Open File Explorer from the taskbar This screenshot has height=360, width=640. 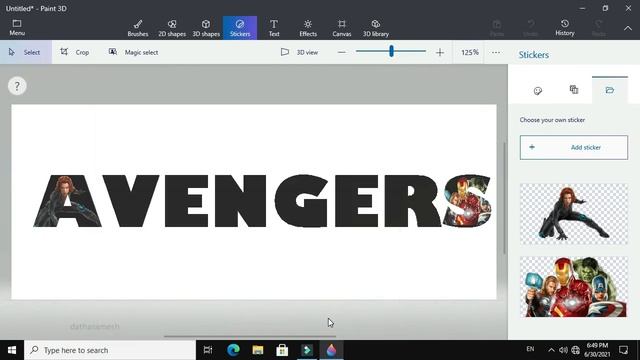click(258, 350)
